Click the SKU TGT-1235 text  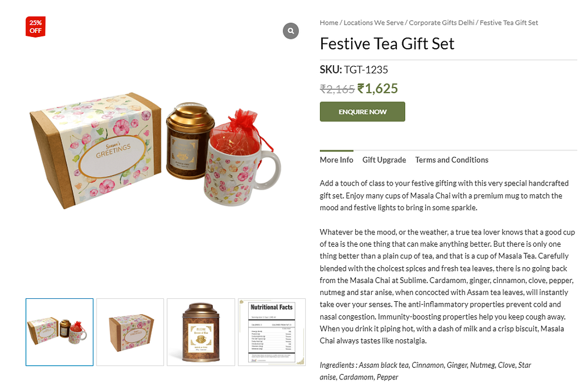(x=353, y=70)
